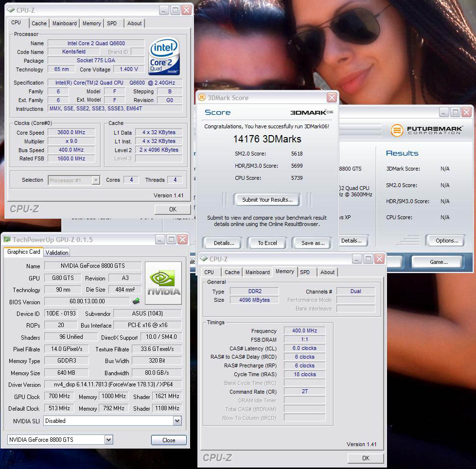Click the top CPU-Z title bar icon

[x=11, y=10]
